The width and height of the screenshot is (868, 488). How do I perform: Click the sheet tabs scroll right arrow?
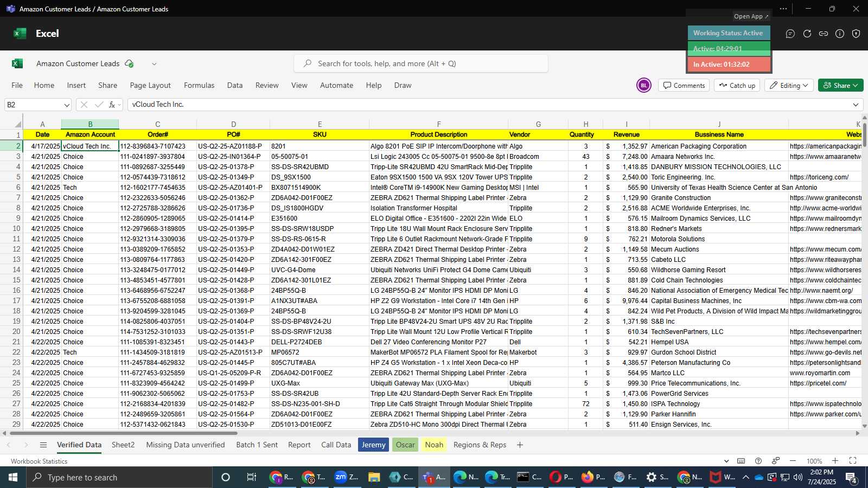click(25, 445)
